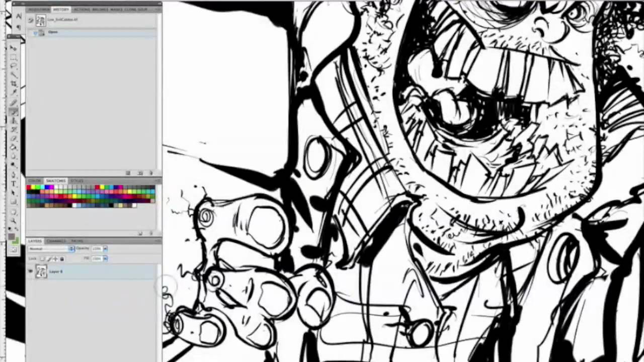Open the Swatches panel tab
Image resolution: width=644 pixels, height=362 pixels.
point(55,180)
